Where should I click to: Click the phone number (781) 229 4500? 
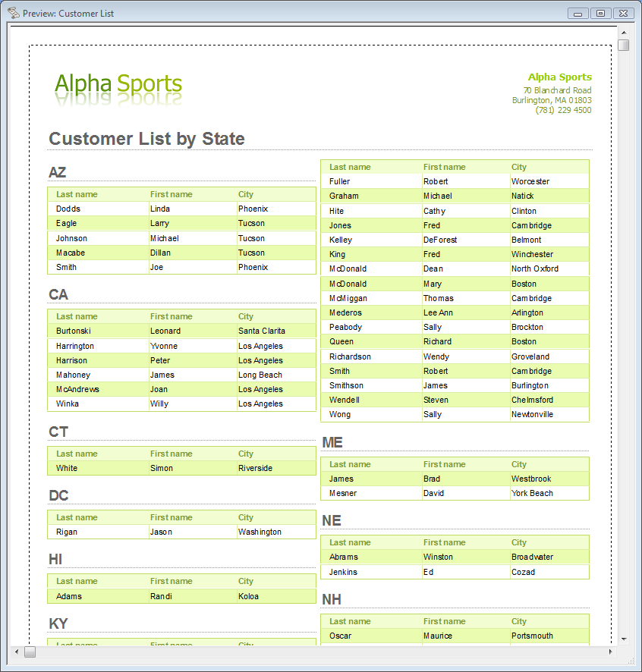coord(564,110)
